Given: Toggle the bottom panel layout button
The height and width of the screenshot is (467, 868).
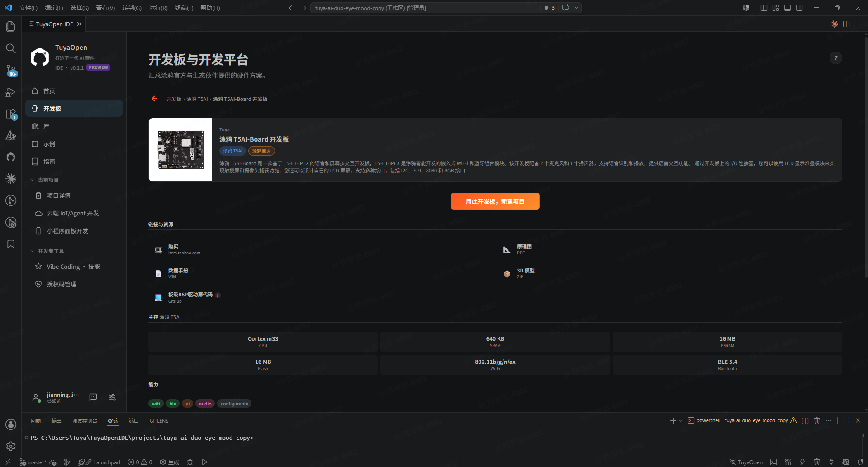Looking at the screenshot, I should coord(787,8).
